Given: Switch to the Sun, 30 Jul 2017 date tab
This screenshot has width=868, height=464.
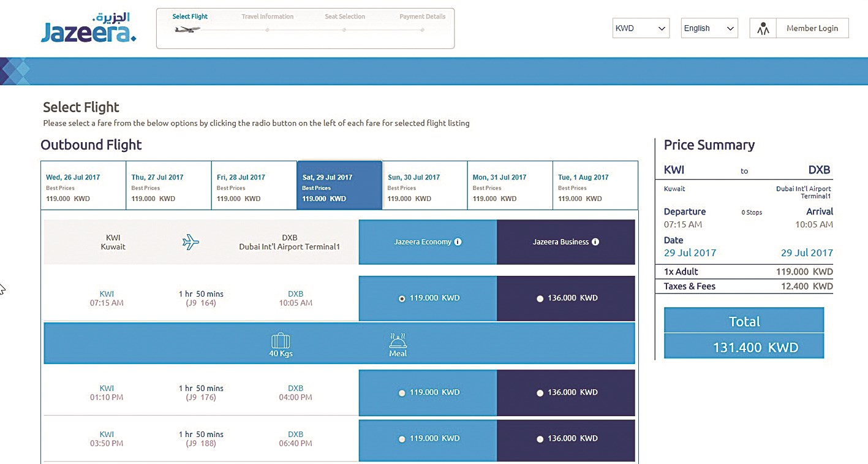Looking at the screenshot, I should click(x=425, y=186).
